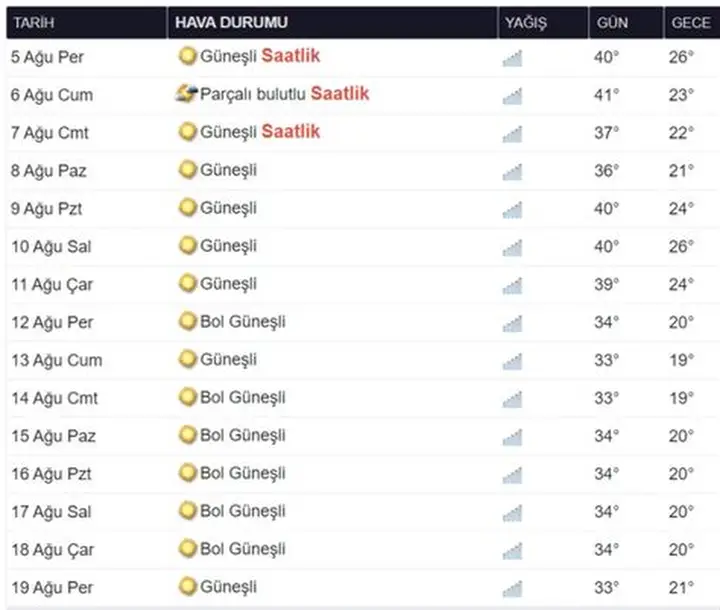
Task: Click precipitation bars icon for 18 Ağu Çar
Action: pos(512,550)
